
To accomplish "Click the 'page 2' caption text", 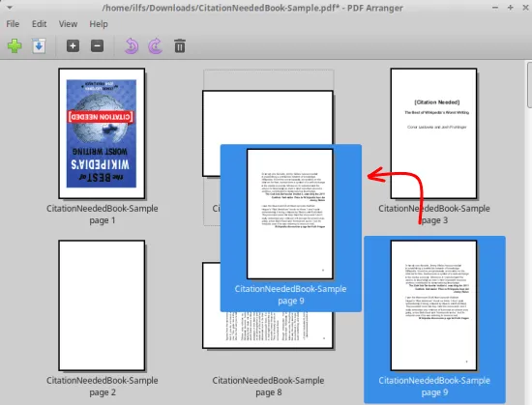I will [x=103, y=392].
